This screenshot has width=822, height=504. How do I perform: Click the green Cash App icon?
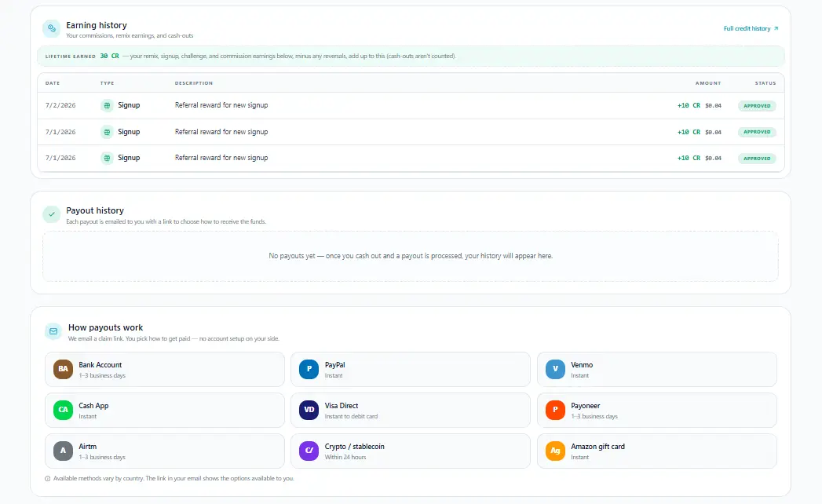coord(63,410)
